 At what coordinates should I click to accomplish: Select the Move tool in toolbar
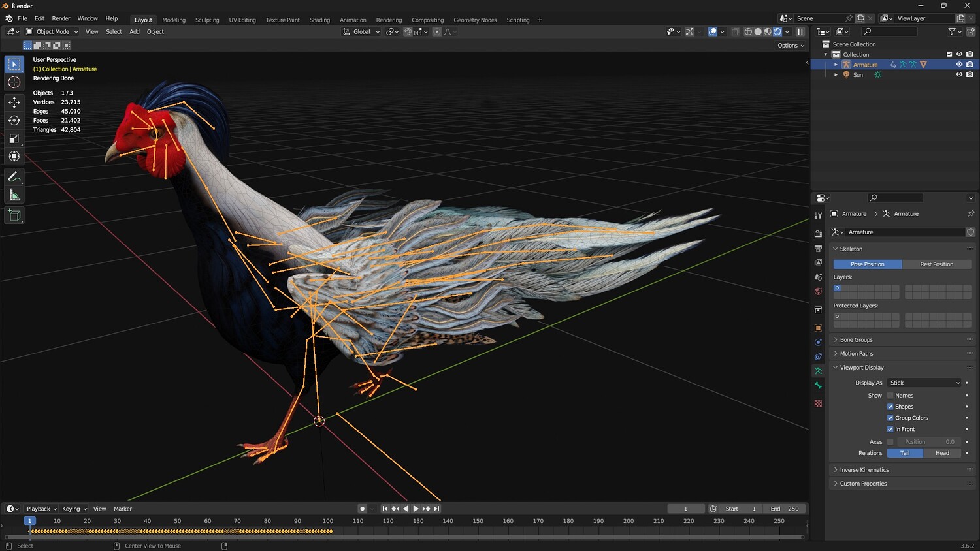(x=14, y=102)
